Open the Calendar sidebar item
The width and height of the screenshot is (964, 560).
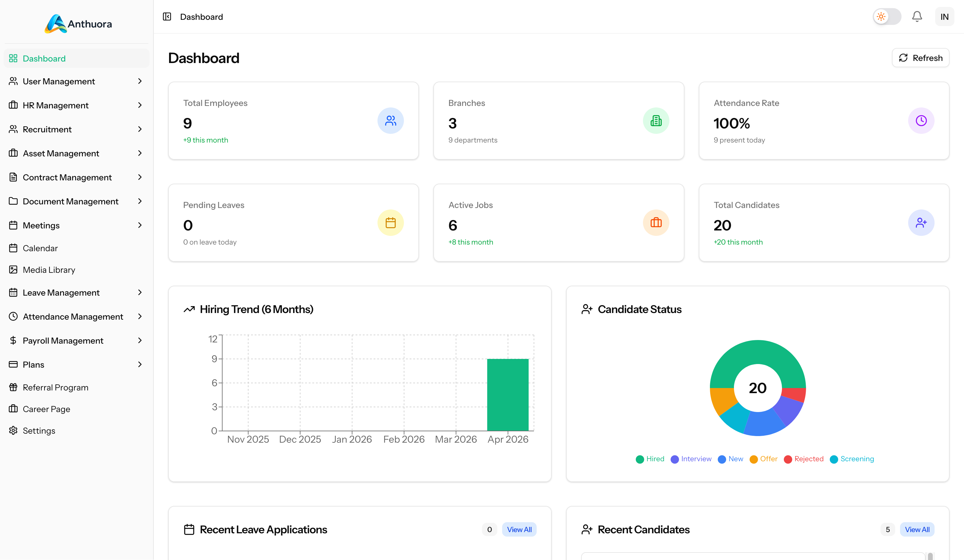[40, 248]
